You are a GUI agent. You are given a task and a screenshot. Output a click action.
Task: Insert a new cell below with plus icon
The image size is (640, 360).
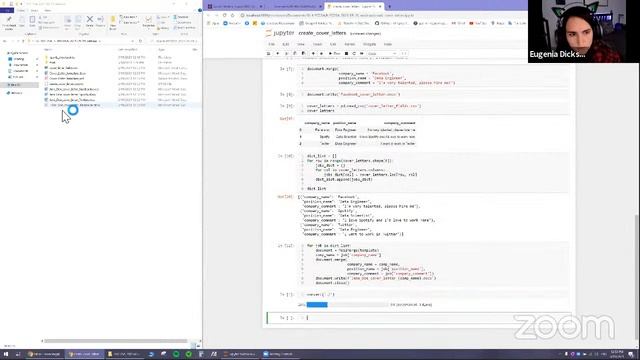tap(278, 53)
